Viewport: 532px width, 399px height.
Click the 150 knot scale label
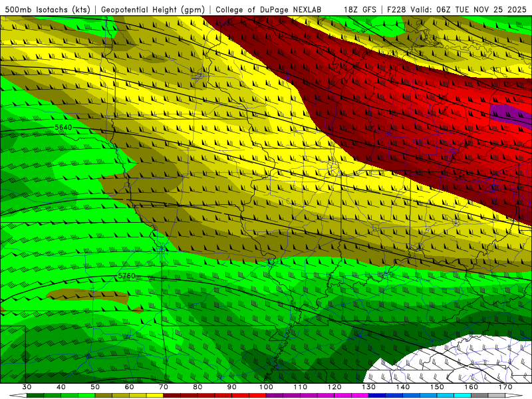[x=437, y=387]
